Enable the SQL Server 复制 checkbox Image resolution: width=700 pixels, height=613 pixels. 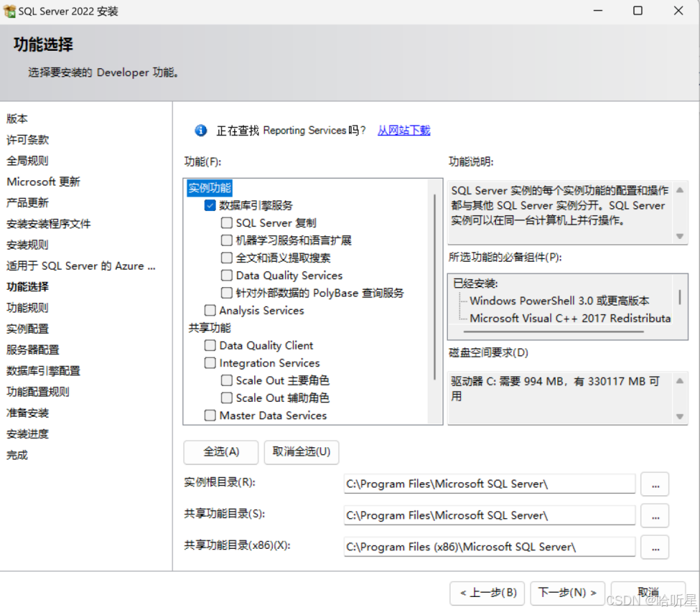point(227,223)
